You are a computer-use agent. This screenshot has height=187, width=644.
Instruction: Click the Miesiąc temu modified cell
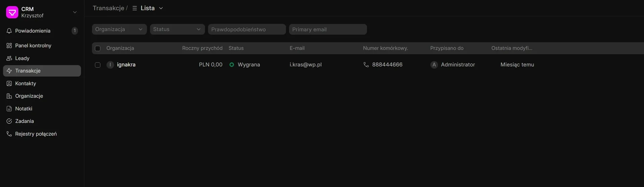517,65
